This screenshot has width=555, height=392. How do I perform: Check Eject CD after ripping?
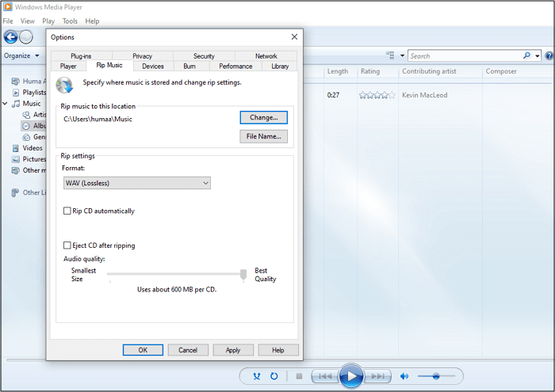67,245
